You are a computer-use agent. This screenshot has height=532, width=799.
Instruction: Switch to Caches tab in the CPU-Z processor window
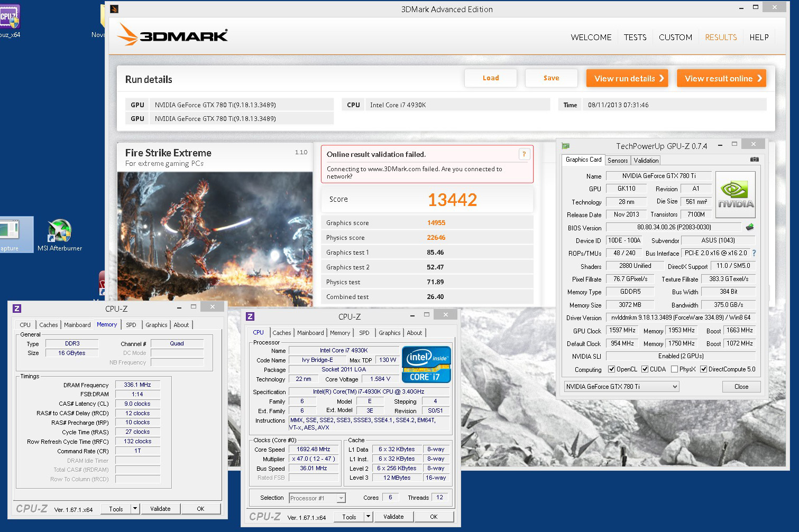pos(282,333)
